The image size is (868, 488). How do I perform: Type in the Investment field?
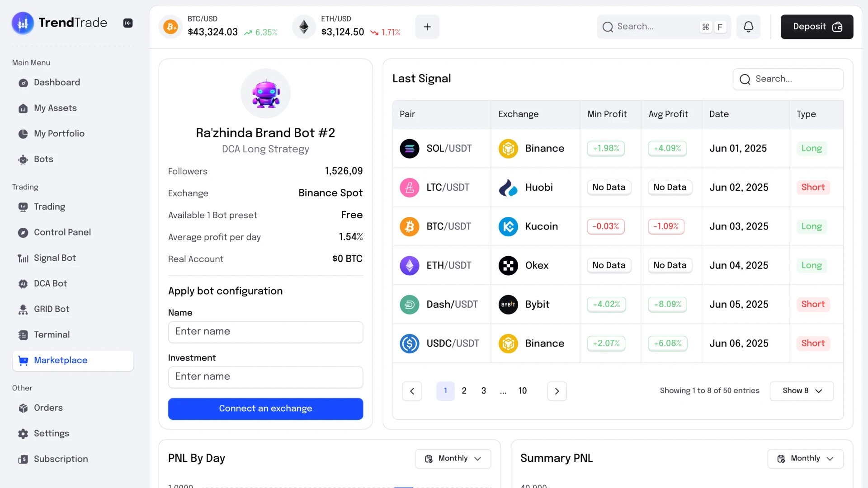[x=265, y=376]
